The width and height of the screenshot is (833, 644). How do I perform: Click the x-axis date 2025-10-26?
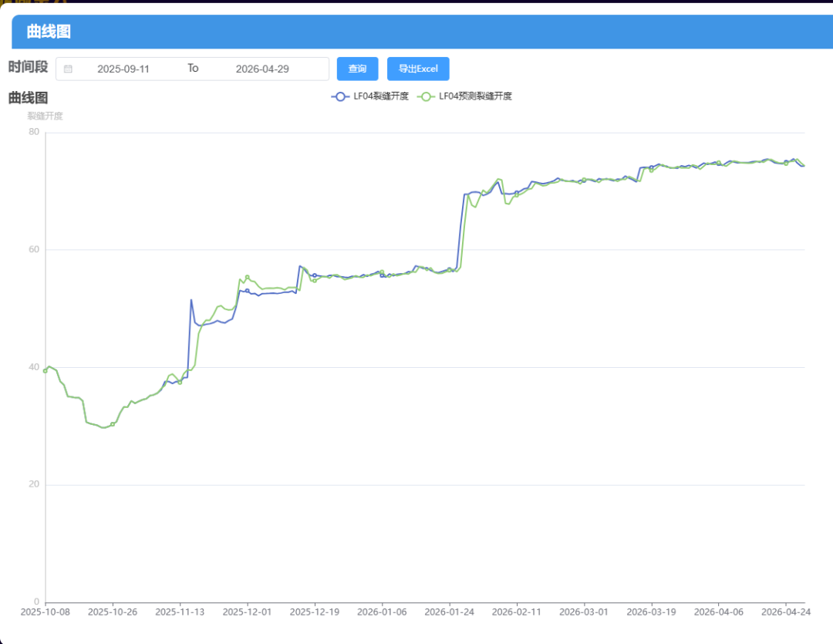113,612
